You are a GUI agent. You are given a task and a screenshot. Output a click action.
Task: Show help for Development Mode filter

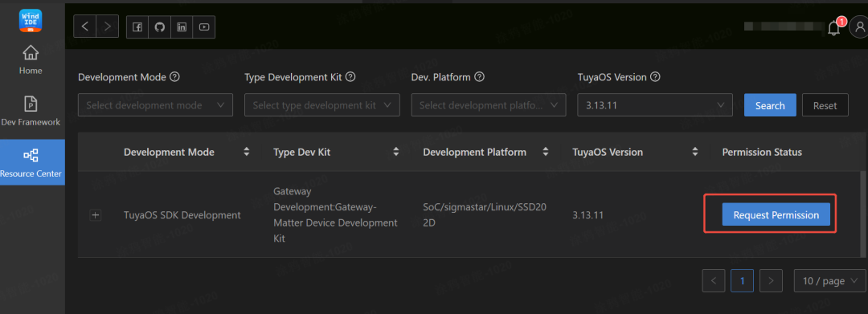pos(175,77)
